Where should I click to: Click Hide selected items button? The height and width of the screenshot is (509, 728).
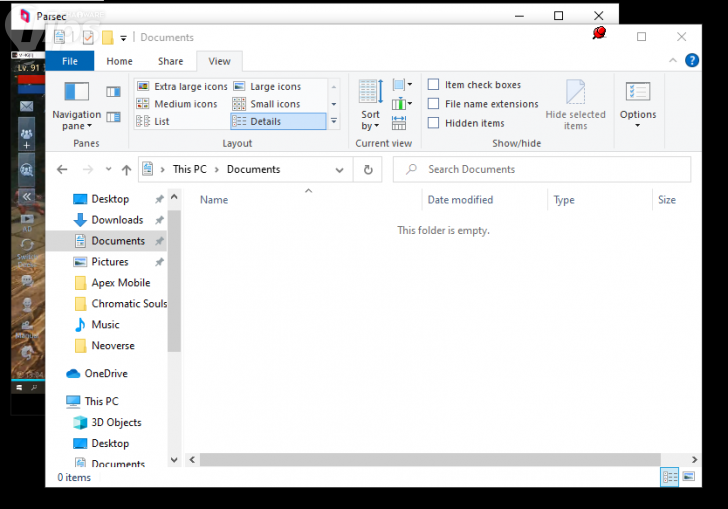coord(575,105)
